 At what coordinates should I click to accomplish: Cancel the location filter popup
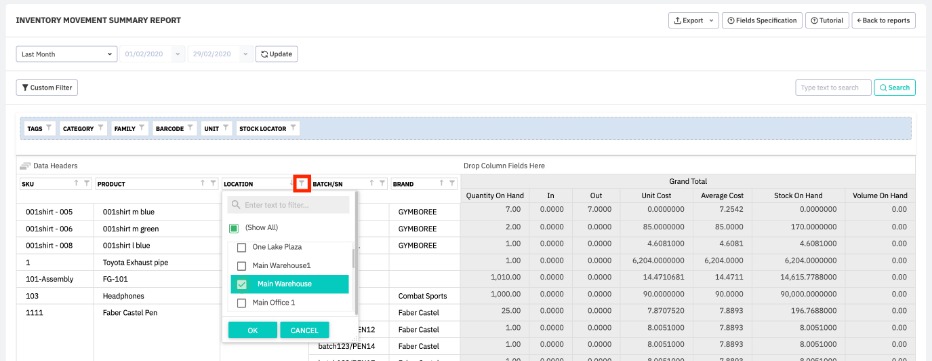coord(304,330)
